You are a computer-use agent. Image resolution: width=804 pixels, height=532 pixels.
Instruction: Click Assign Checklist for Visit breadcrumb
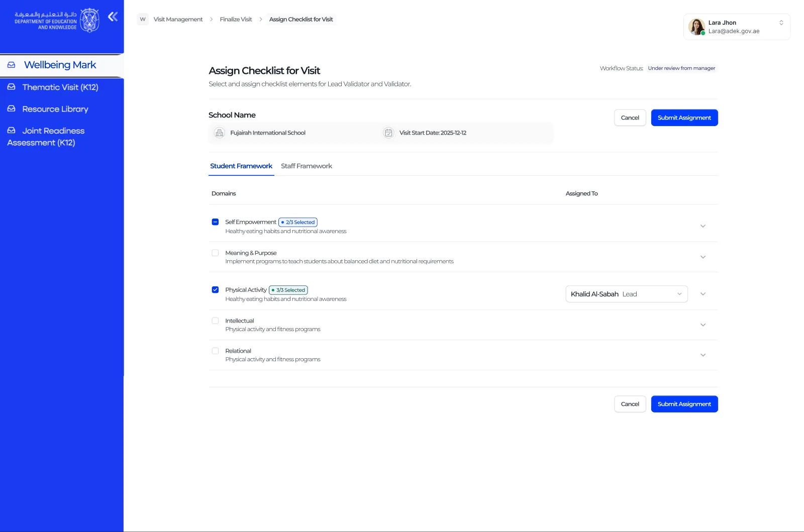pos(301,19)
